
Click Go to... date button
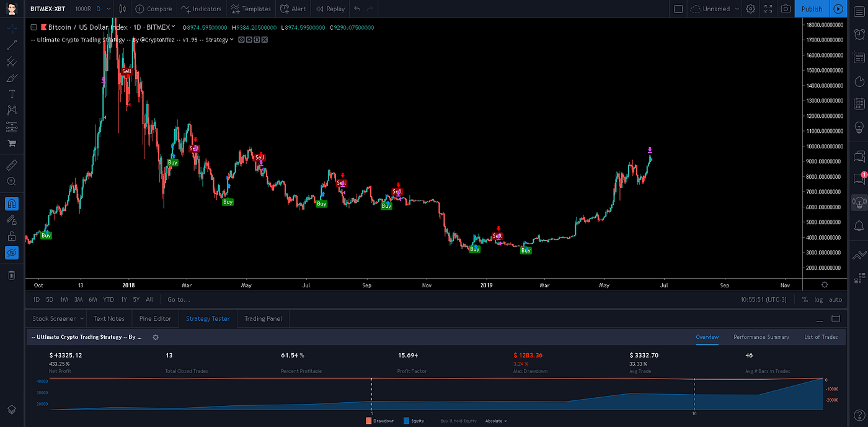pyautogui.click(x=179, y=300)
